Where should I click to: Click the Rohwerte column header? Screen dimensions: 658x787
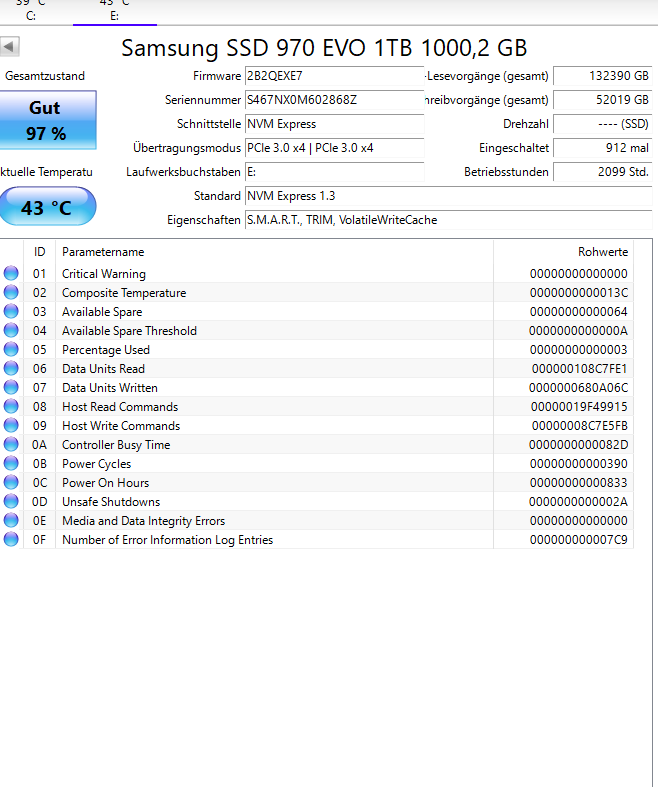[x=564, y=252]
